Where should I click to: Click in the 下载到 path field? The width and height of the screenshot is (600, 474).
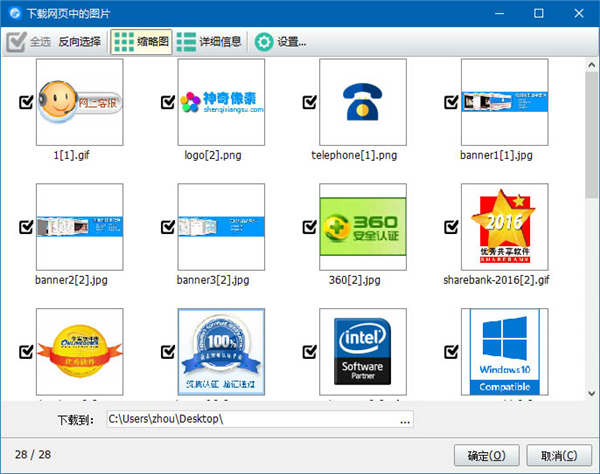tap(250, 419)
